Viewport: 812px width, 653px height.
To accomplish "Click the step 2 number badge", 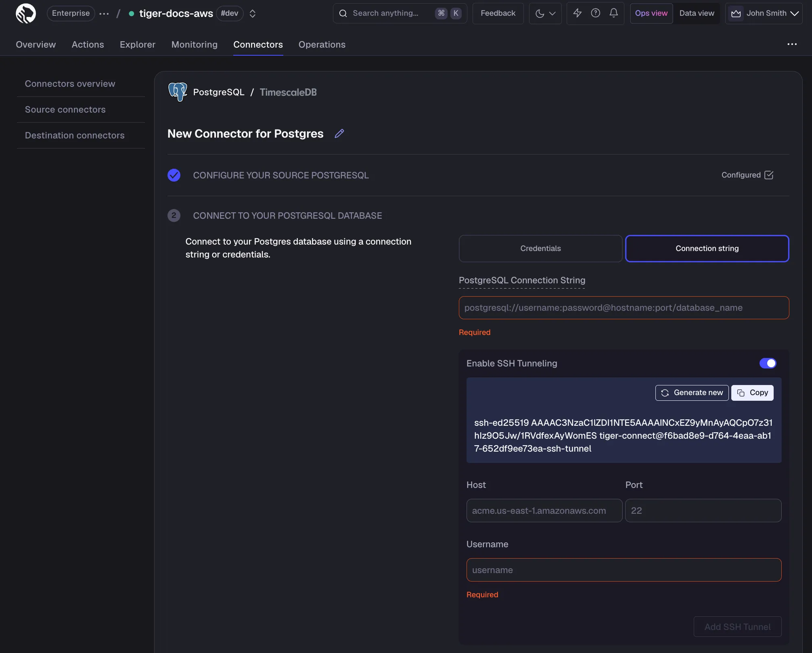I will 174,216.
